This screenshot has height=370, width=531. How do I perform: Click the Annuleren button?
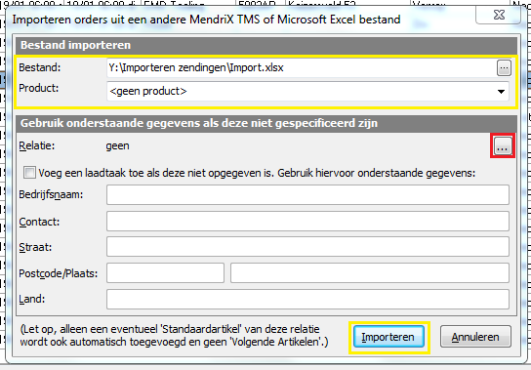click(475, 337)
